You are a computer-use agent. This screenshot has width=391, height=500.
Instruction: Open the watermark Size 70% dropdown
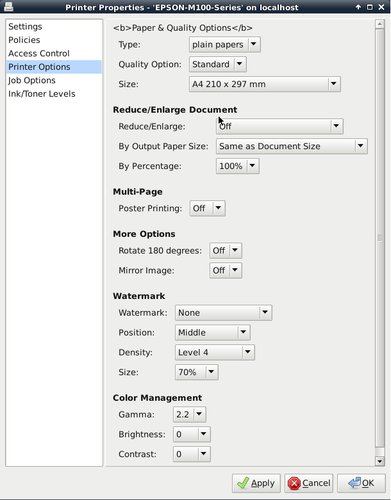pos(196,372)
